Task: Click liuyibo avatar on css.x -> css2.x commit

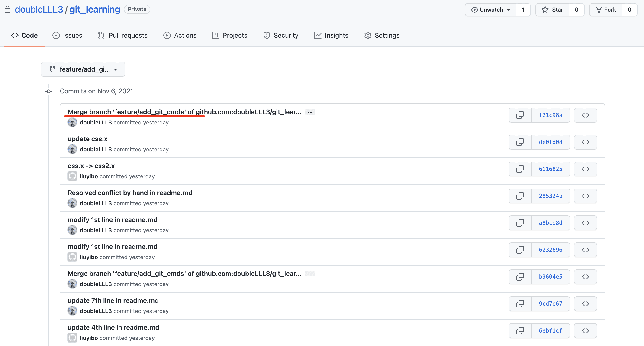Action: click(72, 176)
